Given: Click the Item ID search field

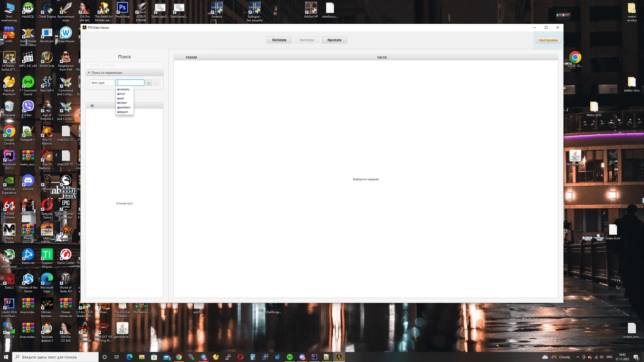Looking at the screenshot, I should click(x=94, y=65).
